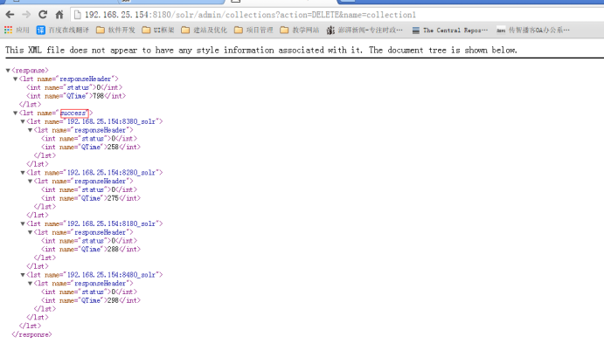604x364 pixels.
Task: Open the 应用 apps shortcut
Action: click(x=17, y=30)
